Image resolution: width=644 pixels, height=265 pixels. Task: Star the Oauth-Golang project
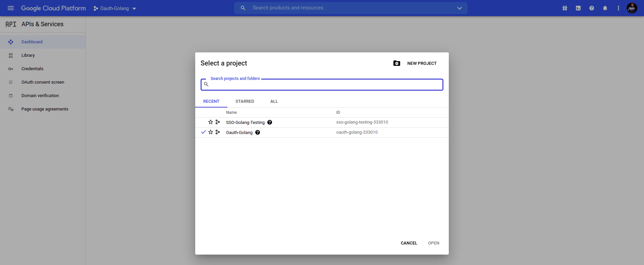point(211,132)
